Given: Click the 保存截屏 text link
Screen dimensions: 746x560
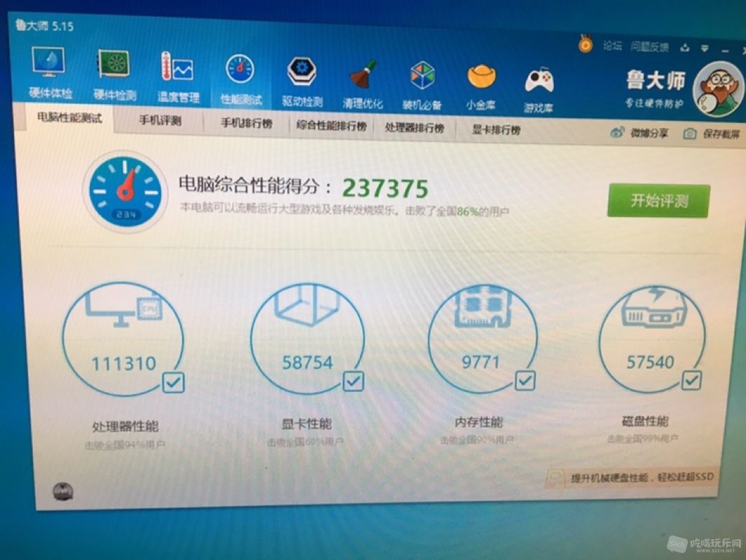Looking at the screenshot, I should coord(721,134).
